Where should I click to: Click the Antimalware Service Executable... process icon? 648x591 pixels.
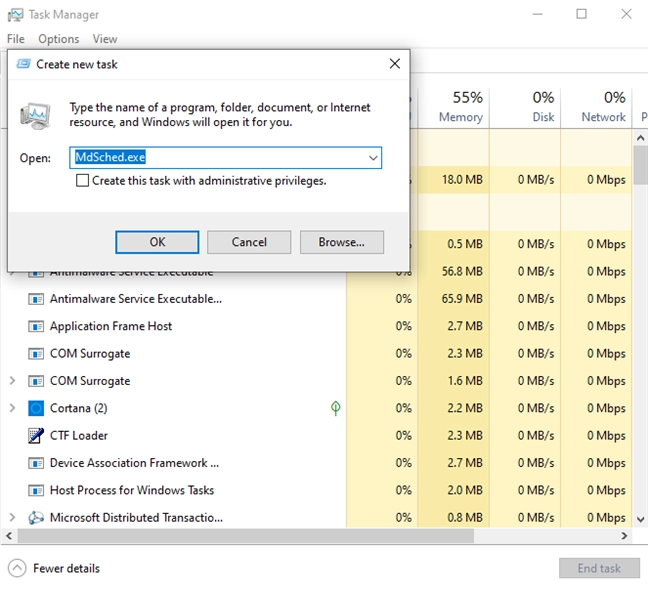point(36,299)
